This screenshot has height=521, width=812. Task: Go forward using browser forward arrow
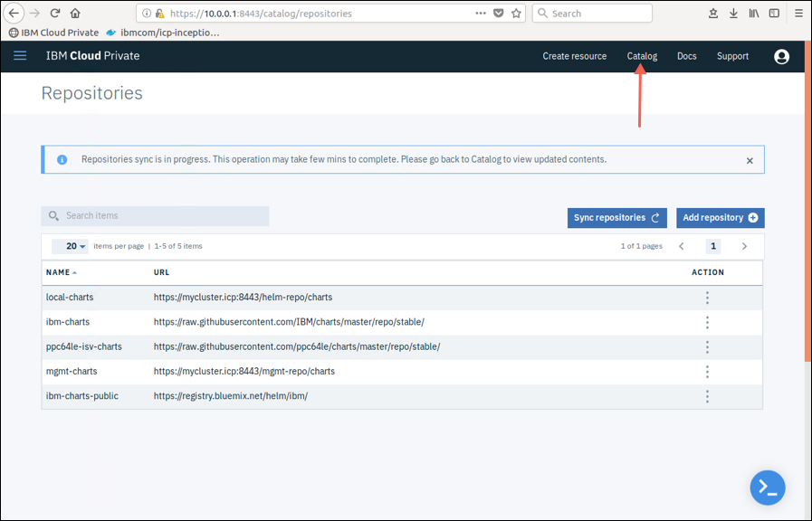[34, 13]
